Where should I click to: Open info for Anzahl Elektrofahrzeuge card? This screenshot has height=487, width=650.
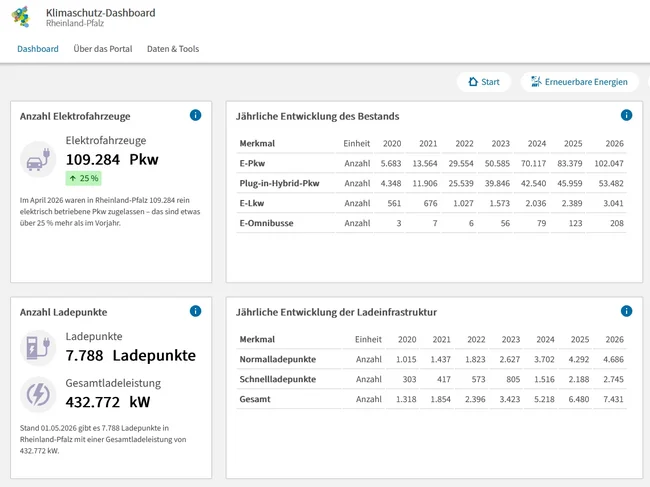click(x=195, y=115)
